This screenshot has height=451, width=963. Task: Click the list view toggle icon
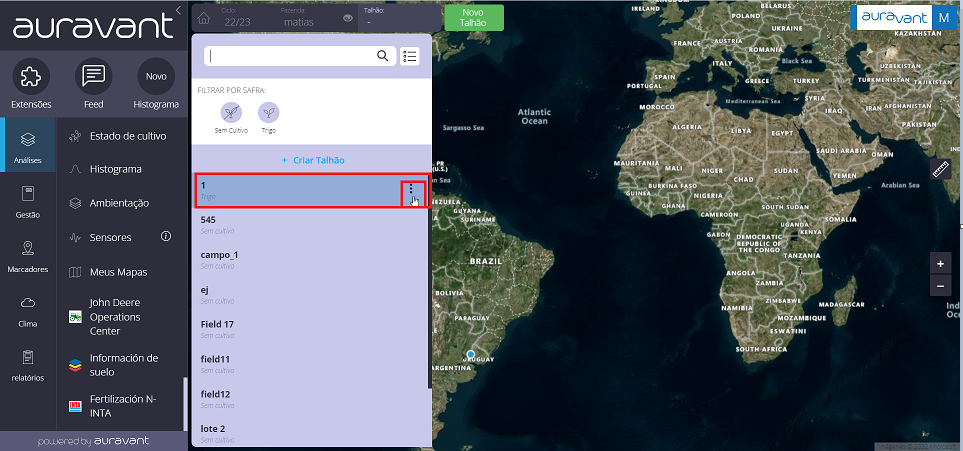410,56
